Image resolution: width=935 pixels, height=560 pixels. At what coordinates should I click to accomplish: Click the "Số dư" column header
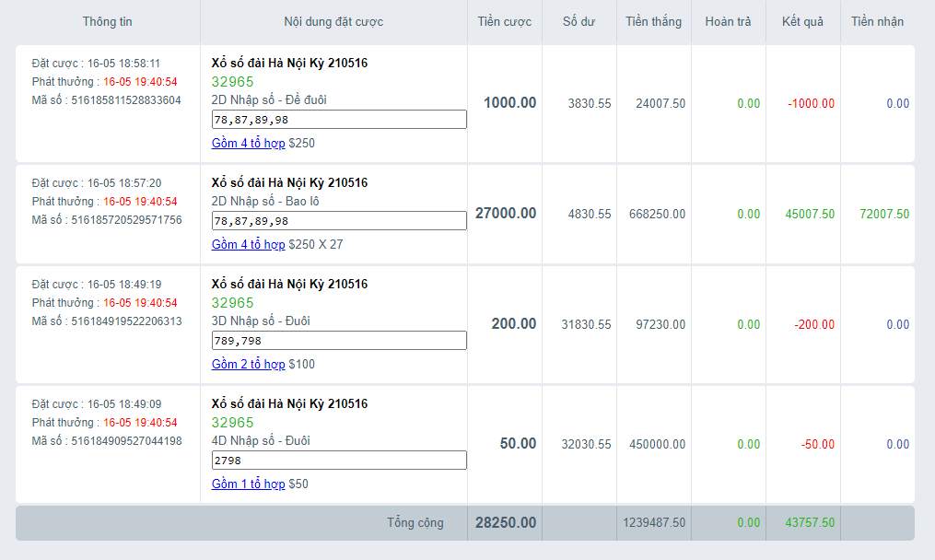coord(579,22)
